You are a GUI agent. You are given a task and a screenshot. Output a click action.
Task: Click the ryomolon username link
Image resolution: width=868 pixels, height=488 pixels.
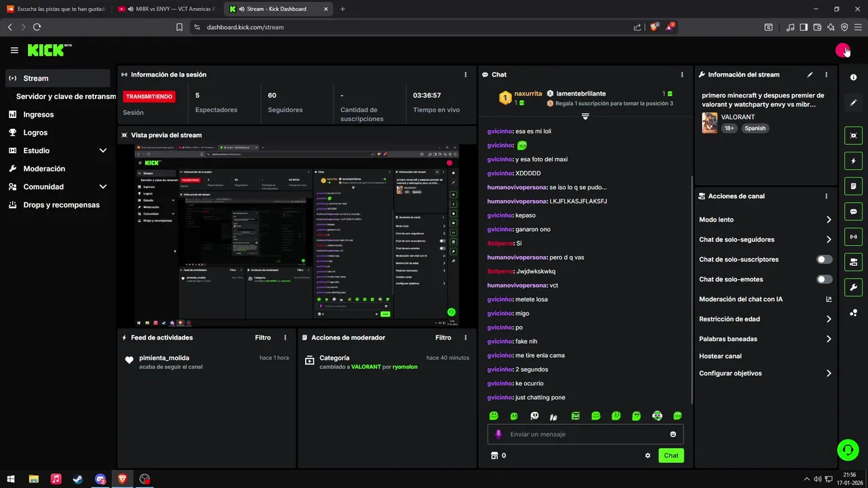pyautogui.click(x=405, y=367)
